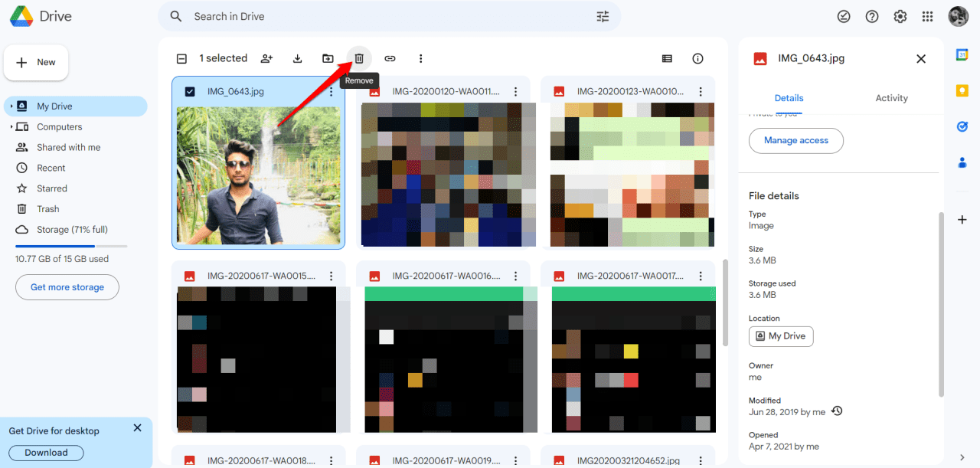This screenshot has width=980, height=468.
Task: Open Trash in the left sidebar
Action: 47,209
